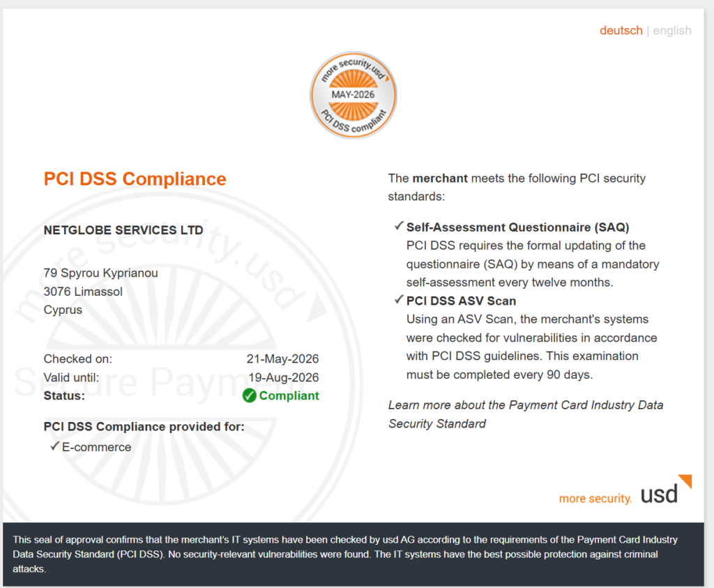Click the Checked on date 21-May-2026
Viewport: 714px width, 588px height.
(283, 359)
